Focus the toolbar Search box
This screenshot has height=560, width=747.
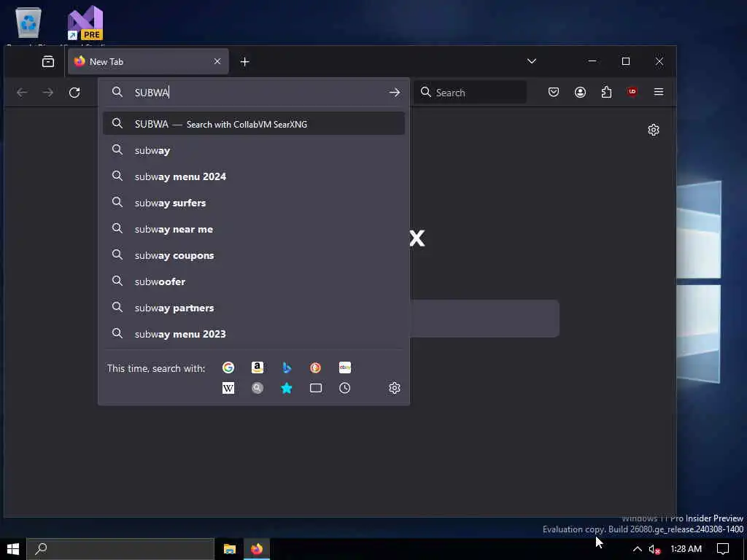[x=471, y=93]
